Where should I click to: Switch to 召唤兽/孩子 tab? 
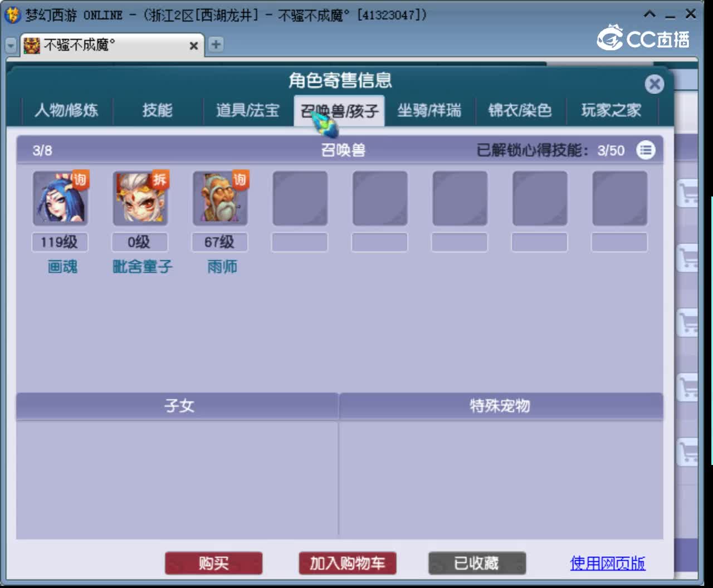tap(339, 111)
